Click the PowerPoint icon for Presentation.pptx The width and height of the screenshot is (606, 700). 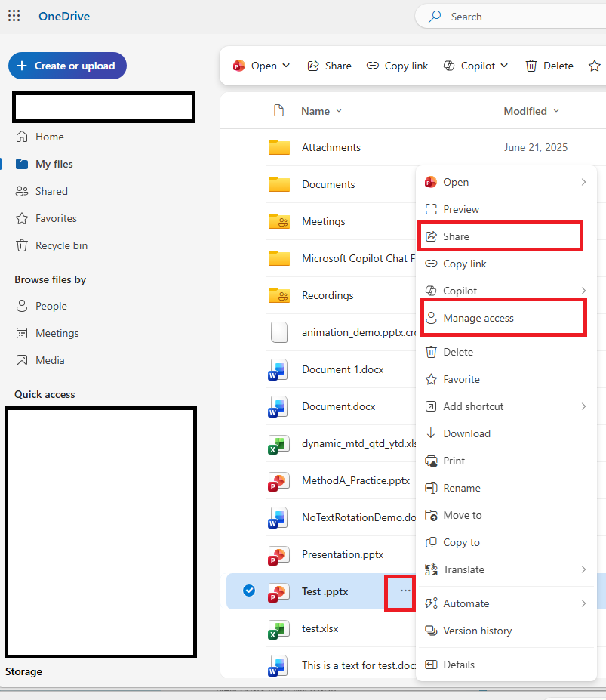pos(278,555)
